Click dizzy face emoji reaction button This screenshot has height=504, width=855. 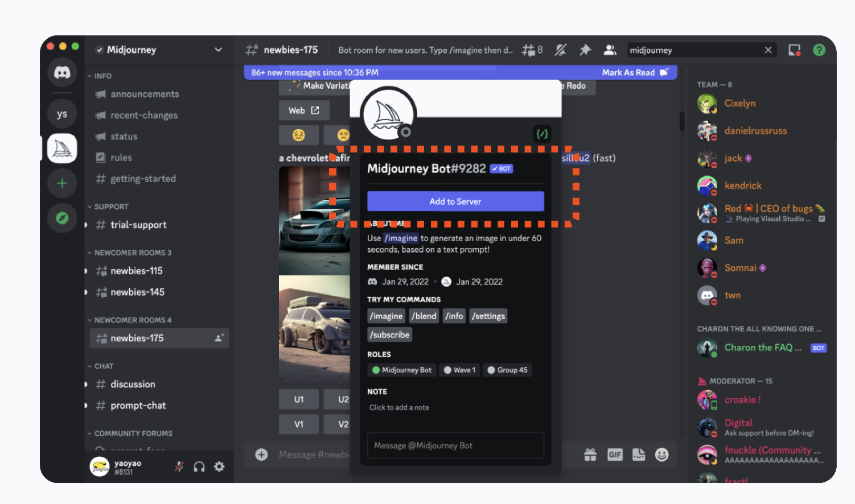click(x=299, y=135)
